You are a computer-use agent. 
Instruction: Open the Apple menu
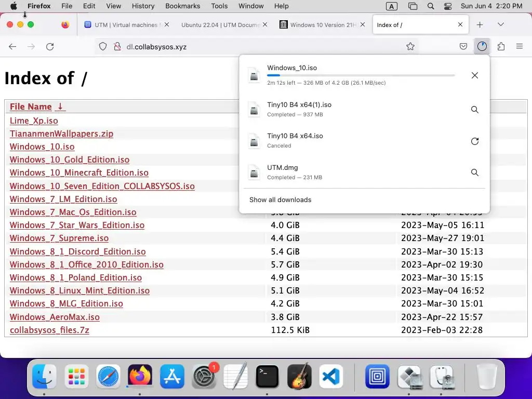[x=14, y=6]
